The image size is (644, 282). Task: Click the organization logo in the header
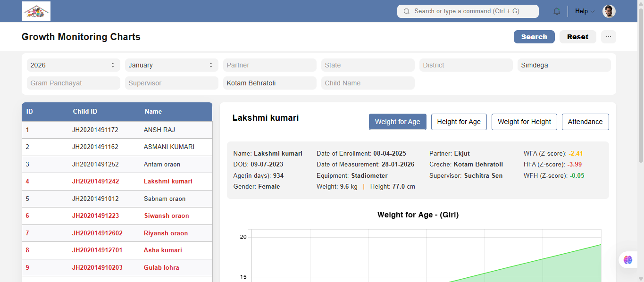36,11
